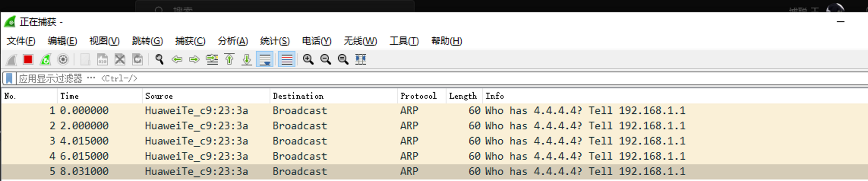
Task: Click Info 'Who has 4.4.4.4?' in packet 4
Action: coord(534,156)
